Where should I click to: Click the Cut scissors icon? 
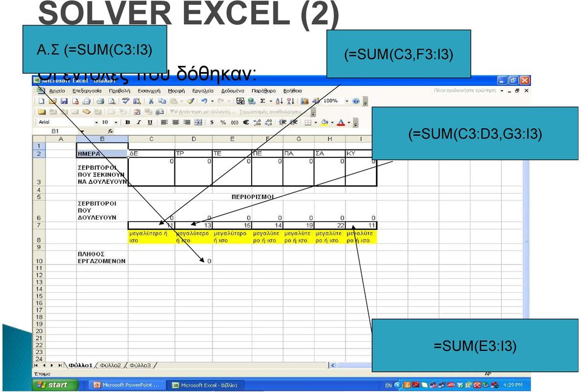tap(151, 101)
